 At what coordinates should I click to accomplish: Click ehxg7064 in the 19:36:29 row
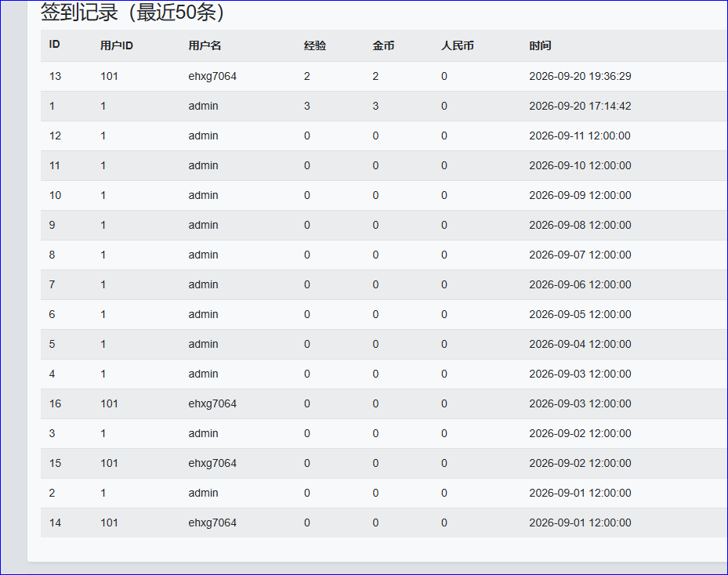212,76
